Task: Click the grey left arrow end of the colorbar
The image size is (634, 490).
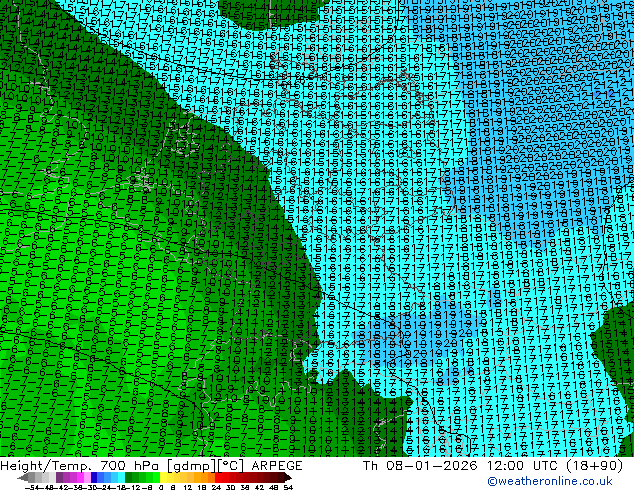Action: click(x=22, y=477)
